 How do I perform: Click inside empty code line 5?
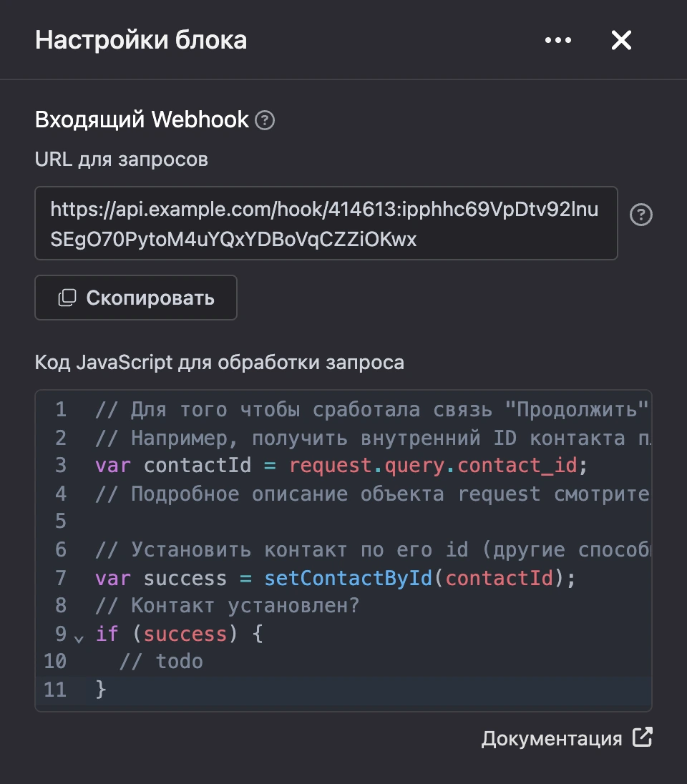pos(370,521)
